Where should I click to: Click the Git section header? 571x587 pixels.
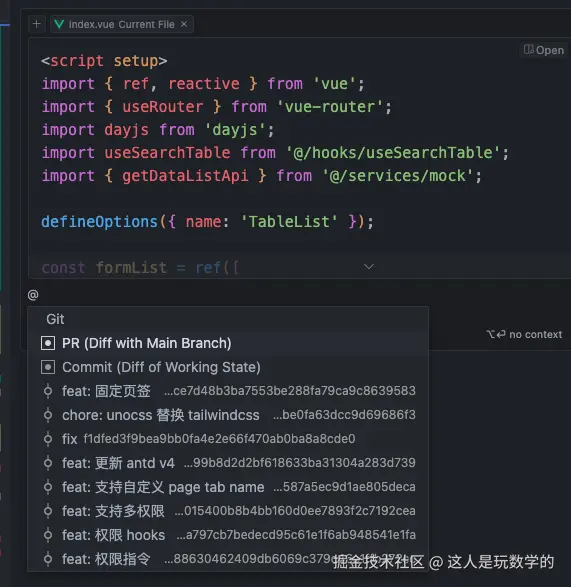55,319
